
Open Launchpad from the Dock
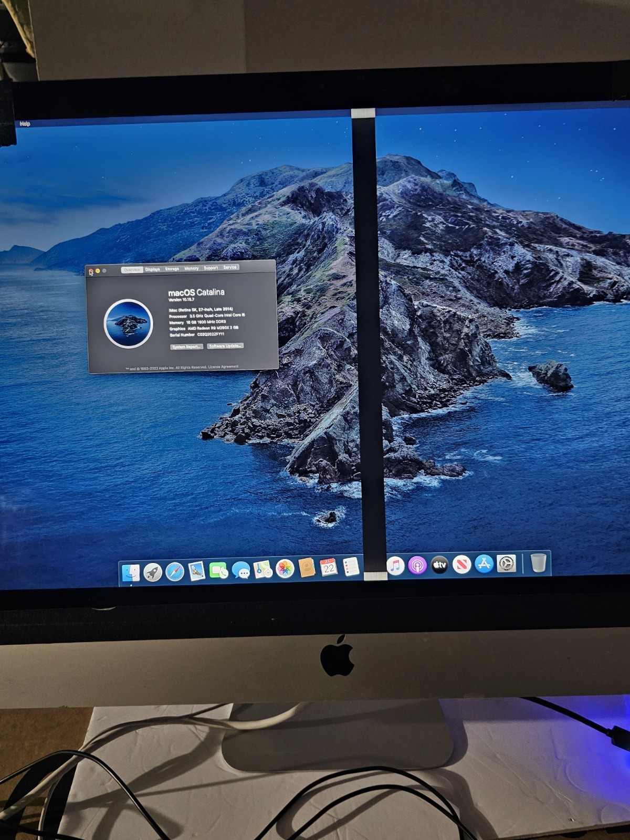tap(153, 572)
